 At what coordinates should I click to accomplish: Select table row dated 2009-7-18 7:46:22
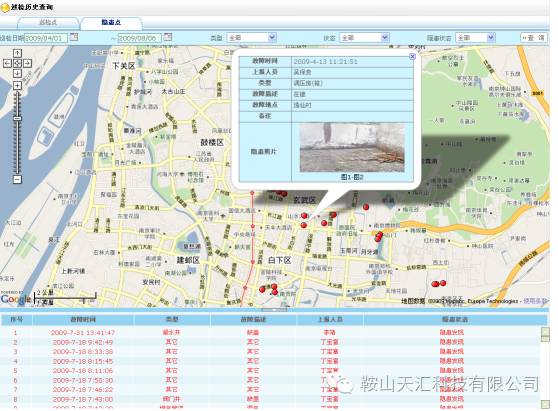click(x=270, y=390)
